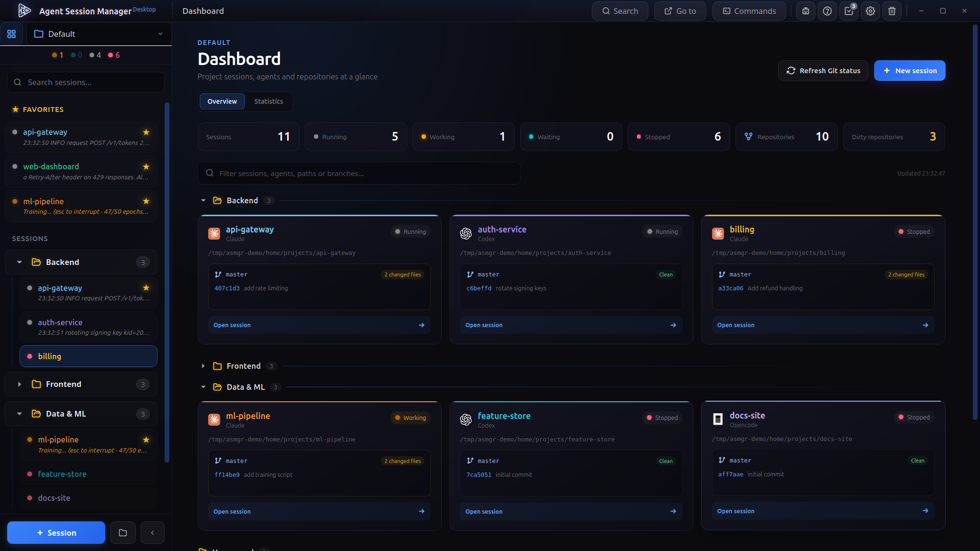Click 2 changed files badge on billing
This screenshot has width=980, height=551.
pos(906,275)
